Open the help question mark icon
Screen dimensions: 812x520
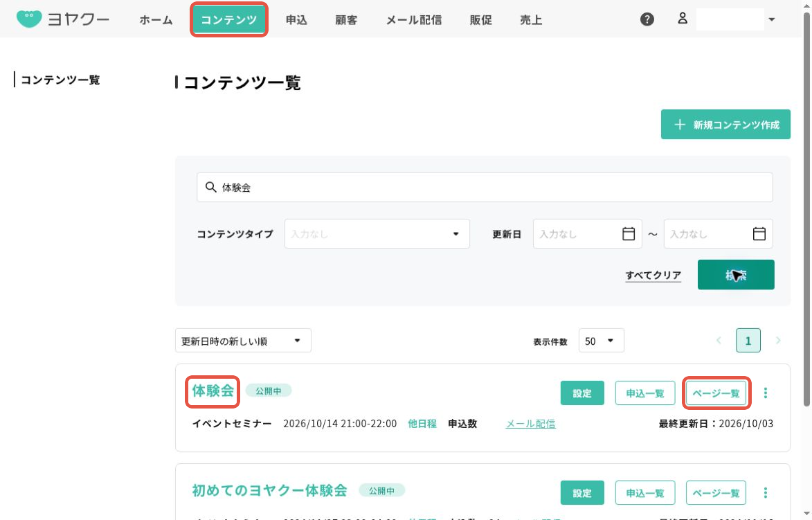(647, 19)
